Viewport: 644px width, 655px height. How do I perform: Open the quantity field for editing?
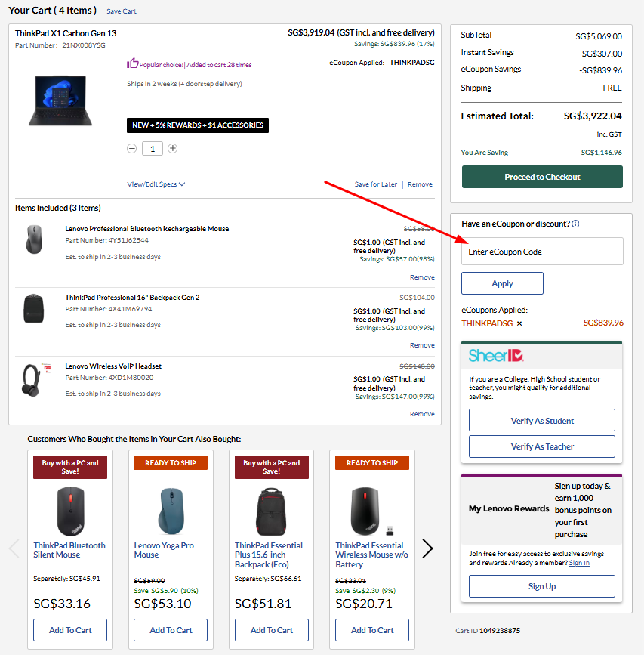click(152, 148)
